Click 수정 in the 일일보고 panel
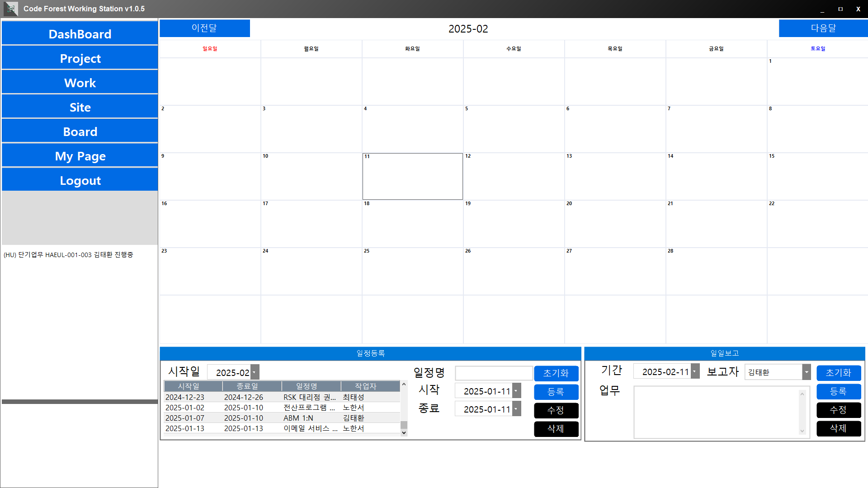The image size is (868, 488). point(839,410)
